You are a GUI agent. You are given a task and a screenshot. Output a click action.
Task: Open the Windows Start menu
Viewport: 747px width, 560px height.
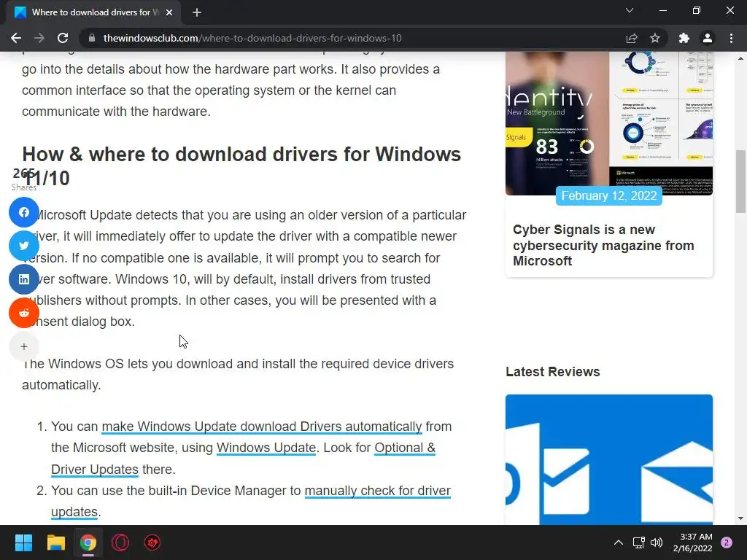coord(23,542)
